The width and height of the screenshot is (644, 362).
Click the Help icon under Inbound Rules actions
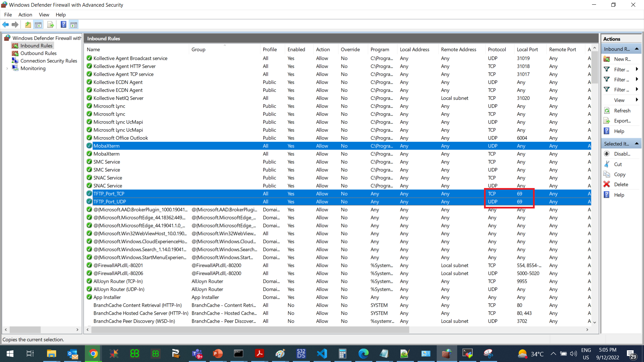607,131
